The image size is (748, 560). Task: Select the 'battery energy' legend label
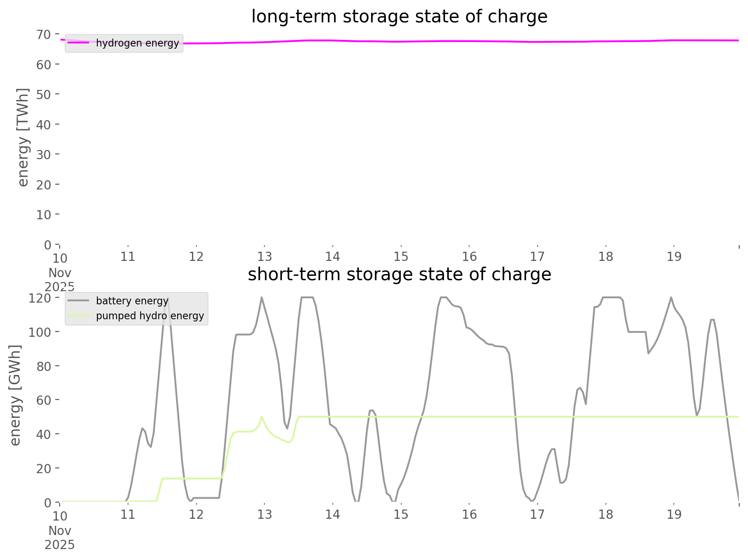tap(132, 301)
